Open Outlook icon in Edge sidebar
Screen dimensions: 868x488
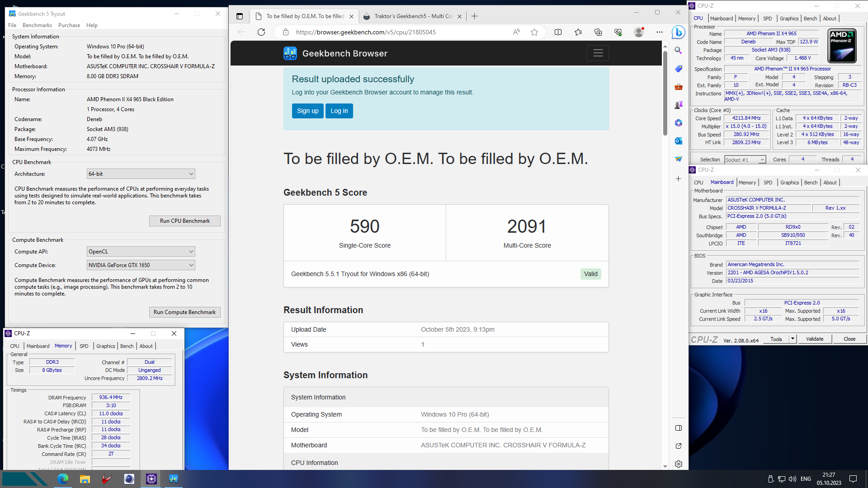(x=678, y=141)
